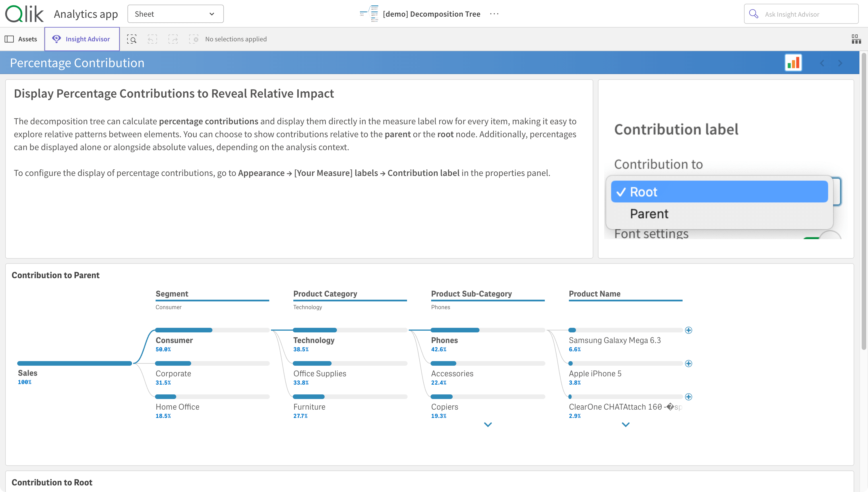This screenshot has height=492, width=868.
Task: Open the selections grid icon at right
Action: tap(856, 39)
